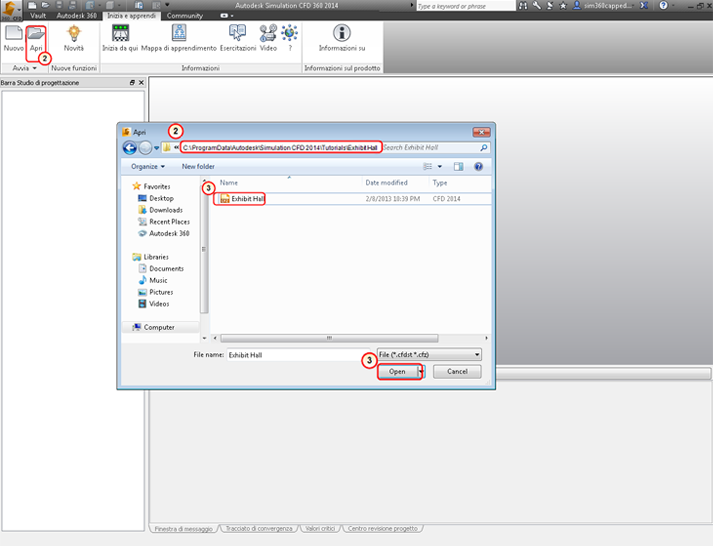This screenshot has height=546, width=714.
Task: Click the Cancel button in dialog
Action: 457,372
